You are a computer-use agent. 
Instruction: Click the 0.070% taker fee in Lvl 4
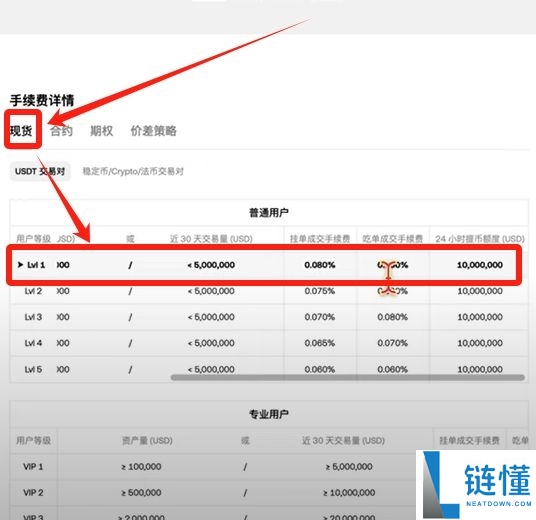click(392, 343)
